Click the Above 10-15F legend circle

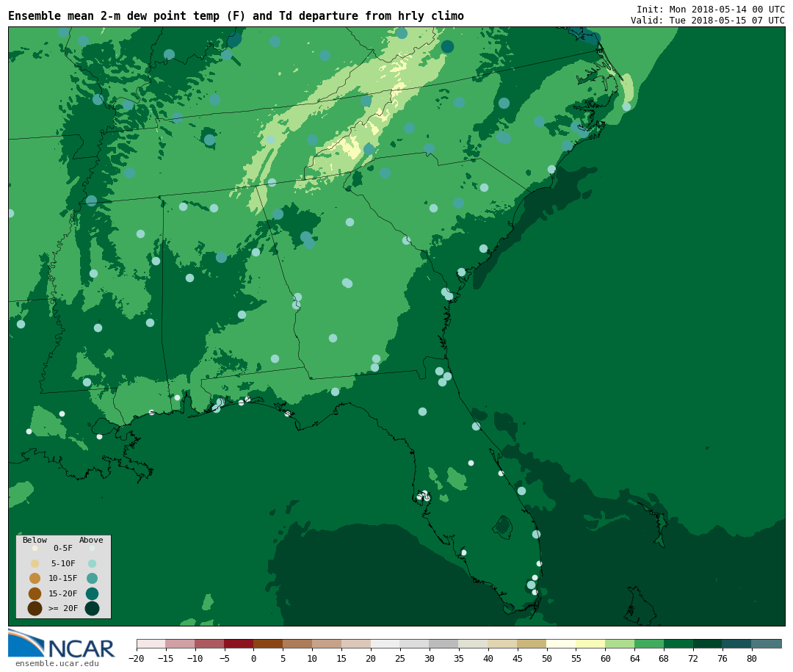point(92,579)
